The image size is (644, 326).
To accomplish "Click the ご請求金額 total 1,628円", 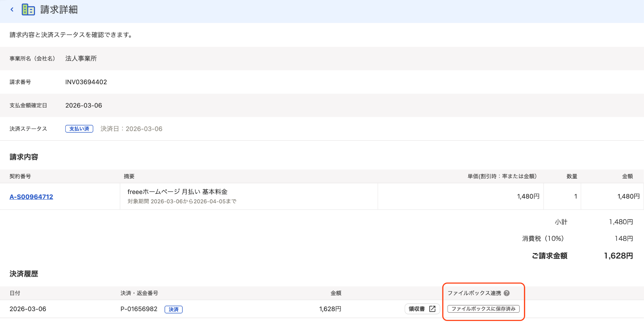I will pos(618,256).
